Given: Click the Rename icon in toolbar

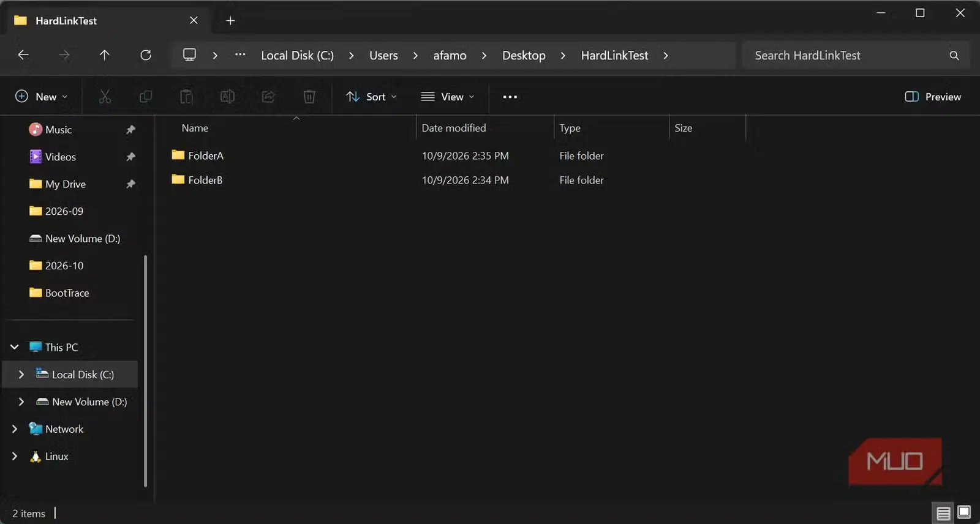Looking at the screenshot, I should click(x=227, y=97).
